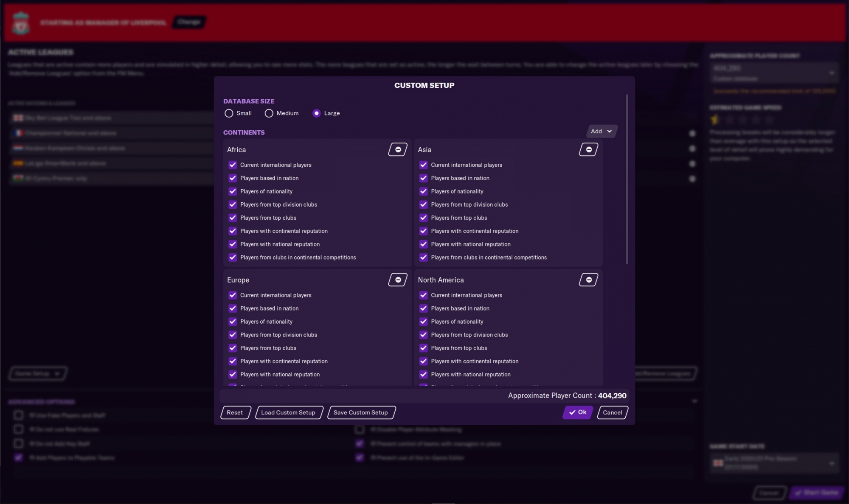This screenshot has width=849, height=504.
Task: Click the Save Custom Setup button
Action: (360, 412)
